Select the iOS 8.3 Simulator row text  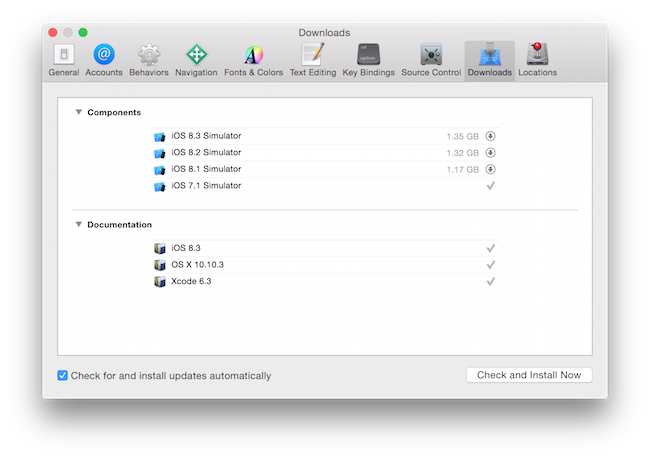(206, 136)
